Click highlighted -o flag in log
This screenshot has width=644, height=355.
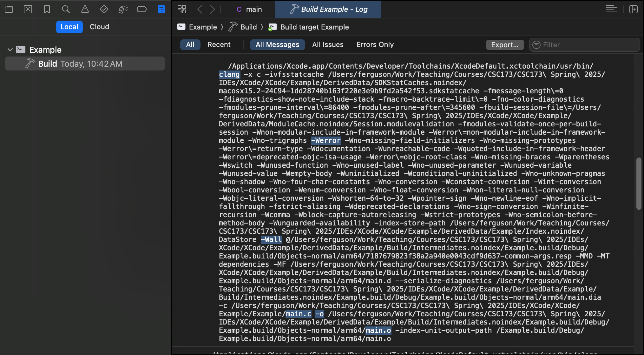click(319, 314)
